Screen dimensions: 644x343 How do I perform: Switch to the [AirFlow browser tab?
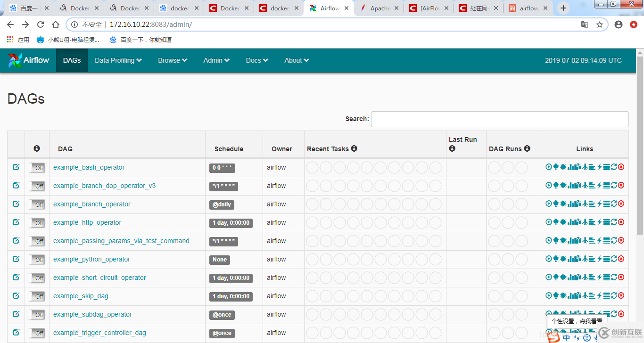click(429, 8)
